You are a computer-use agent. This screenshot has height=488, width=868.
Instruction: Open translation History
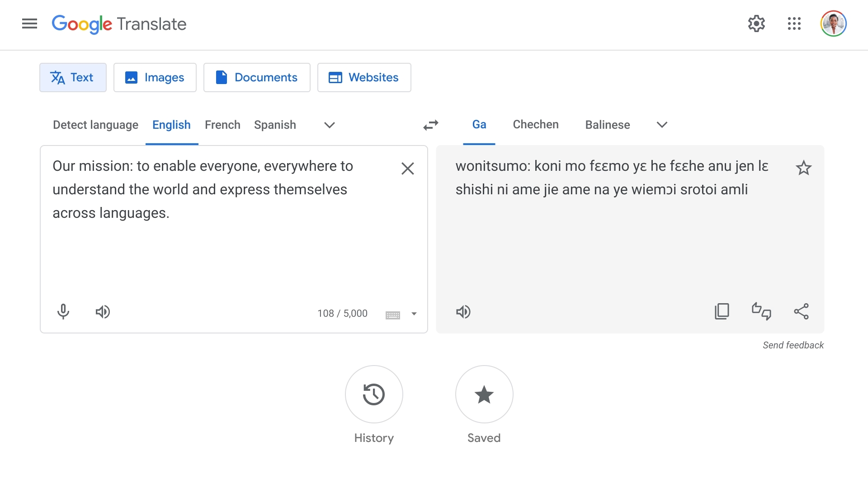pyautogui.click(x=374, y=394)
